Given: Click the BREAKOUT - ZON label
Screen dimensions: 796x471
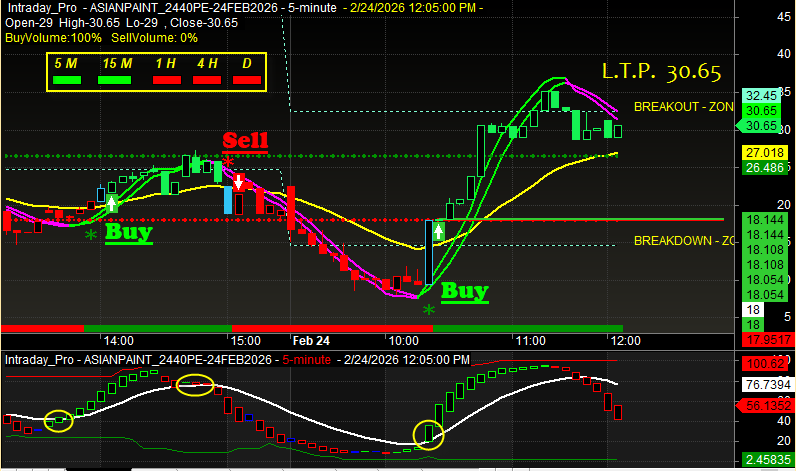Looking at the screenshot, I should (x=683, y=107).
